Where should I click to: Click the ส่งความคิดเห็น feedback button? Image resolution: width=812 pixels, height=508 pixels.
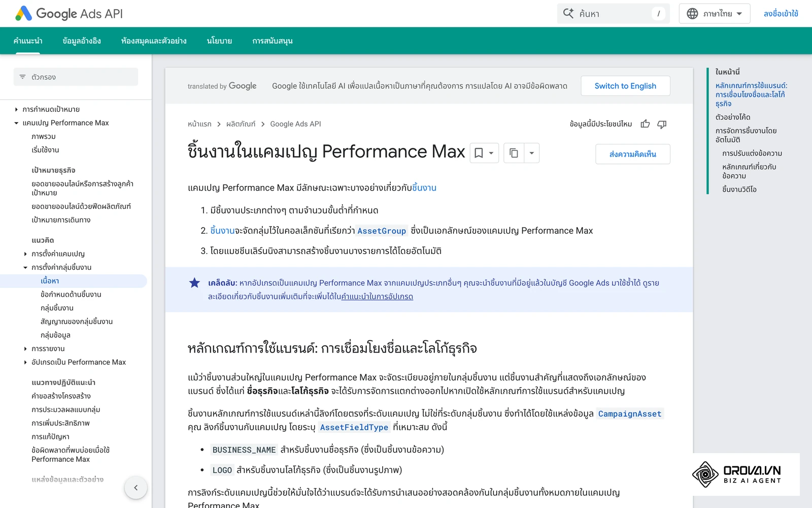point(633,154)
